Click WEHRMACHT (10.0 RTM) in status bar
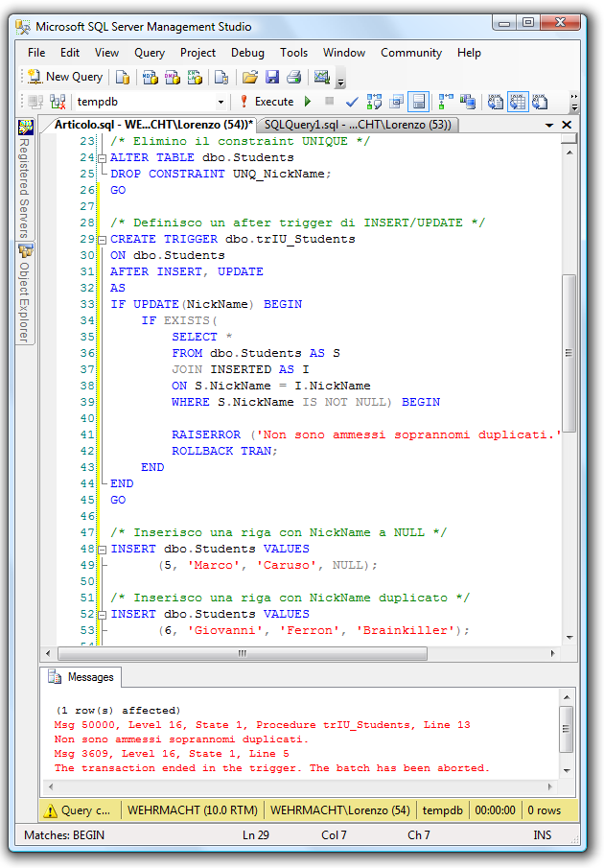Viewport: 604px width, 868px height. (193, 810)
